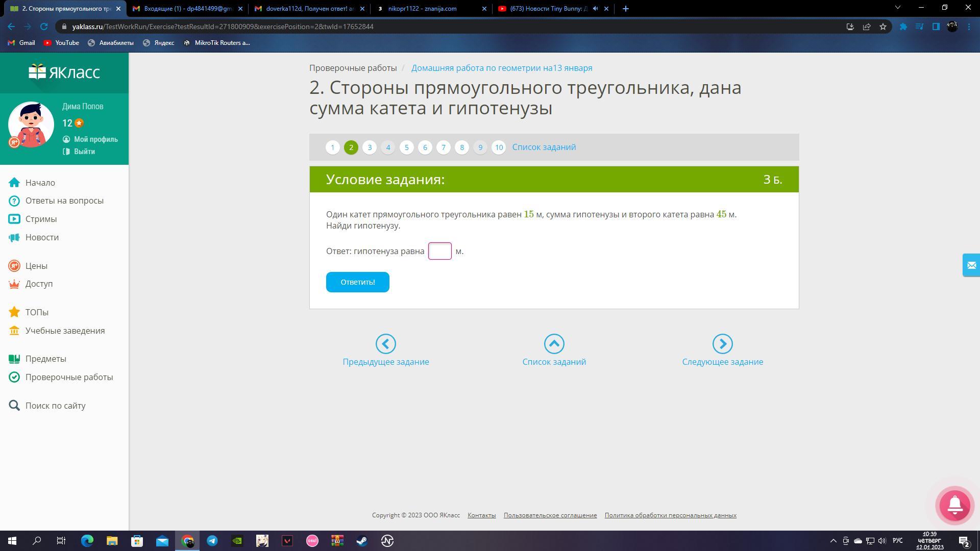Go to exercise number 6
The width and height of the screenshot is (980, 551).
pyautogui.click(x=425, y=147)
